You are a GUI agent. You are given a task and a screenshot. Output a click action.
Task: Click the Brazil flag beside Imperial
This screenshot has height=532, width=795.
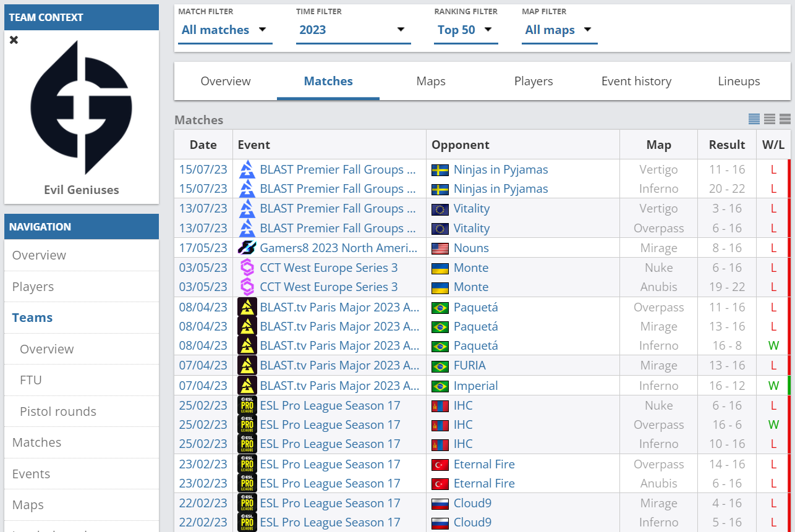tap(440, 386)
